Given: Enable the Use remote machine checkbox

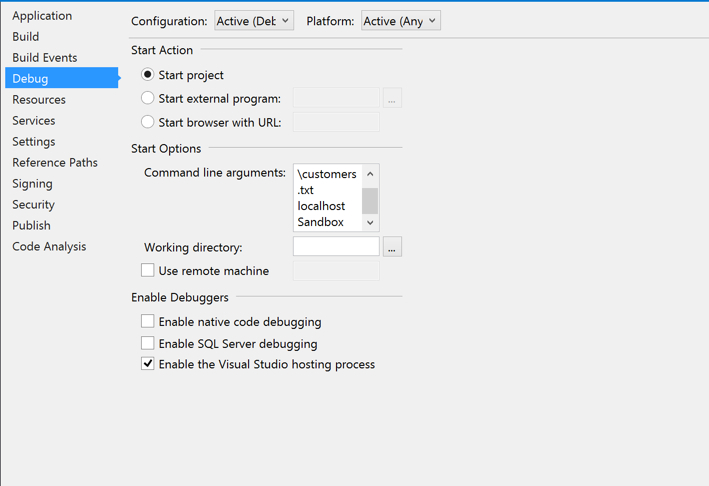Looking at the screenshot, I should point(148,270).
